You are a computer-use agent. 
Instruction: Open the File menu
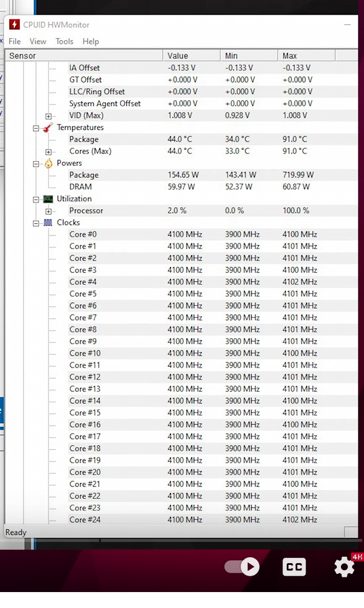(15, 41)
